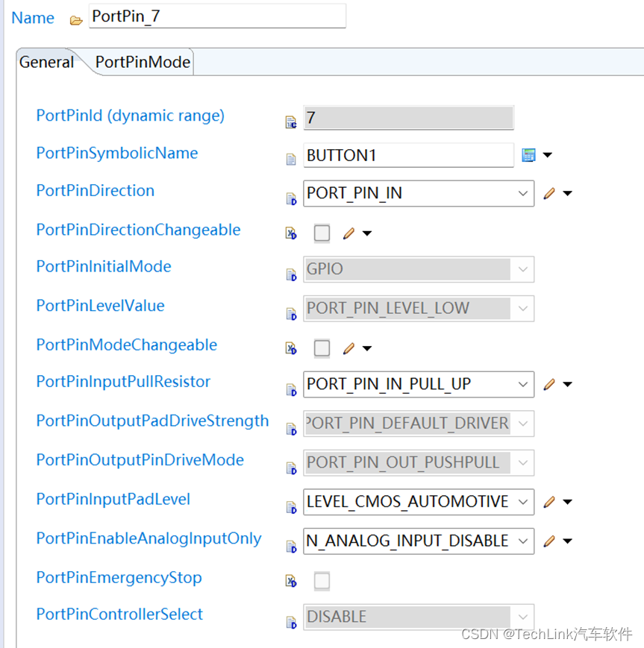Open arrow menu beside PortPinDirectionChangeable pencil
Image resolution: width=644 pixels, height=648 pixels.
pyautogui.click(x=367, y=233)
